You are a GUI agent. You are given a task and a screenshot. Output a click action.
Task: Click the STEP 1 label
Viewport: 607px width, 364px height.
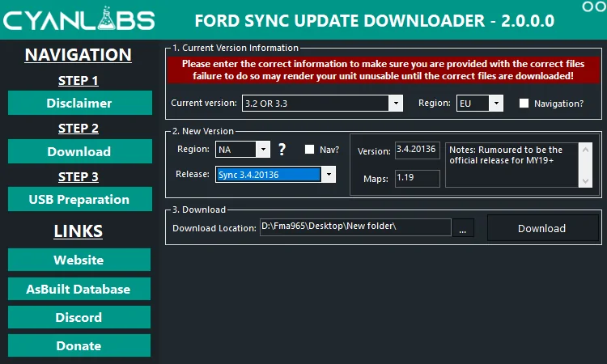click(x=79, y=80)
